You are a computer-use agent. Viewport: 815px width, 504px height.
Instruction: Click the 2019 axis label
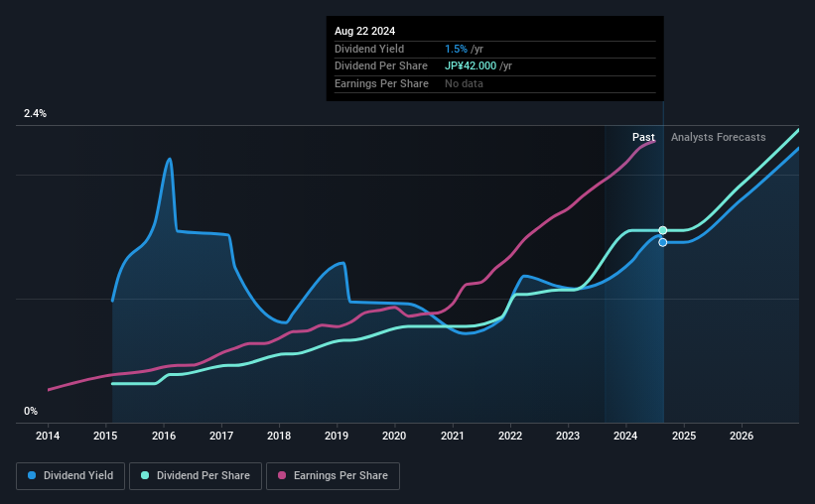point(337,436)
